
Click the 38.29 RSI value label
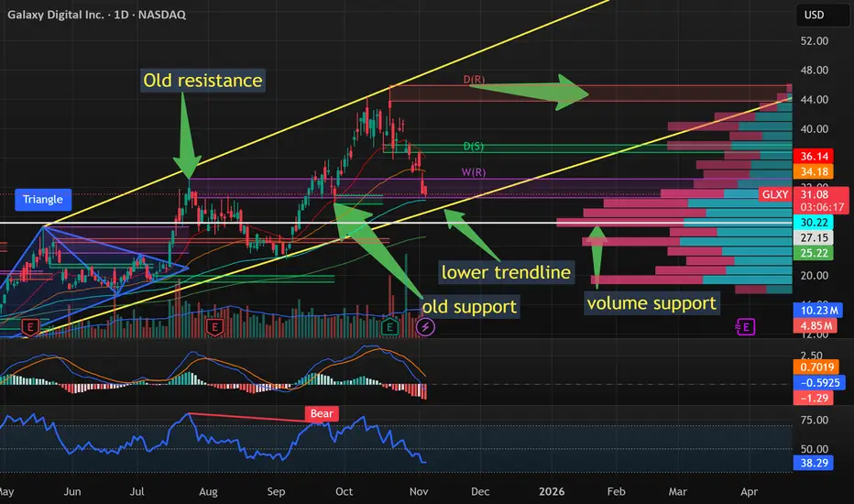[x=814, y=463]
